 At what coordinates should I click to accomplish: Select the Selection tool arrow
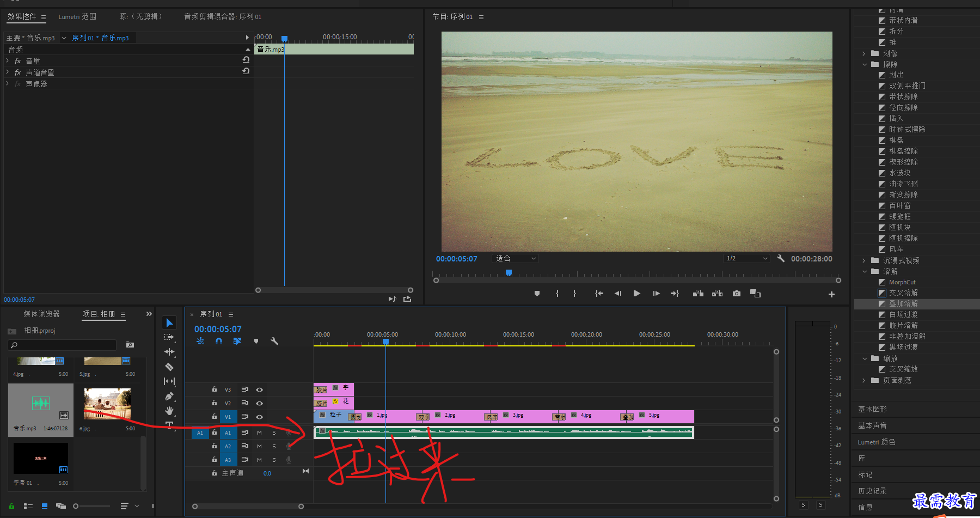coord(169,323)
